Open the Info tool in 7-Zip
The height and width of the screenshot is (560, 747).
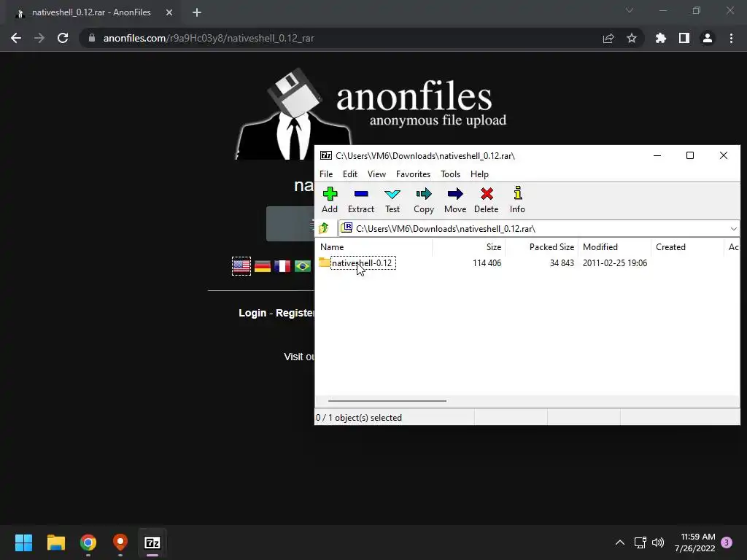517,200
